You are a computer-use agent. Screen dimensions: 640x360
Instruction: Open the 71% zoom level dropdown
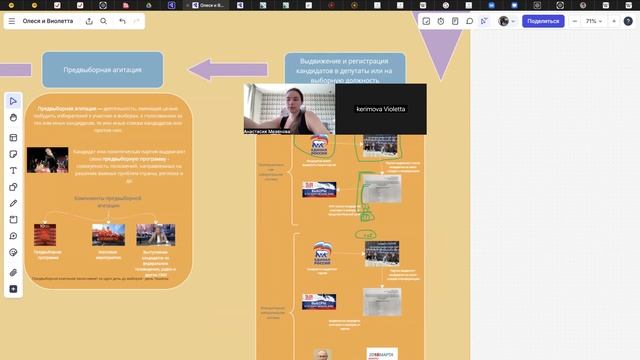coord(594,21)
